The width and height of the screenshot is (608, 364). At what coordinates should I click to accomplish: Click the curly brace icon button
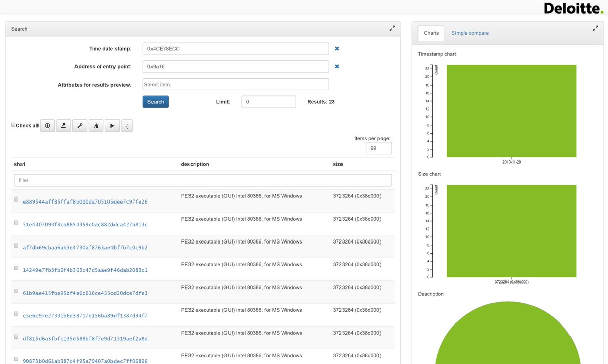click(127, 126)
